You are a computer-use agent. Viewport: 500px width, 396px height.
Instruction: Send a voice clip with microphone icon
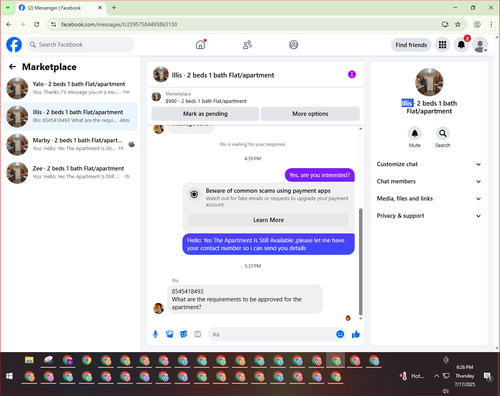coord(155,334)
